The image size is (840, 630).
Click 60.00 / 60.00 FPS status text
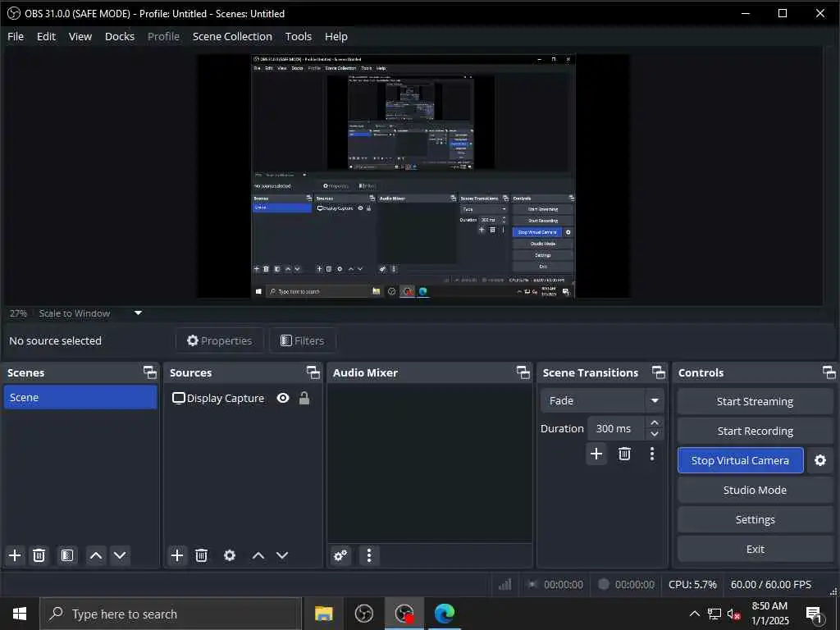(x=771, y=584)
